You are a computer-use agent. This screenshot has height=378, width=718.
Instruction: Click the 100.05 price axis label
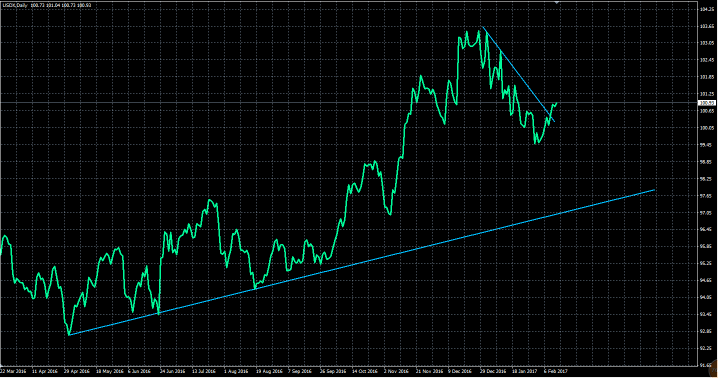pyautogui.click(x=707, y=128)
